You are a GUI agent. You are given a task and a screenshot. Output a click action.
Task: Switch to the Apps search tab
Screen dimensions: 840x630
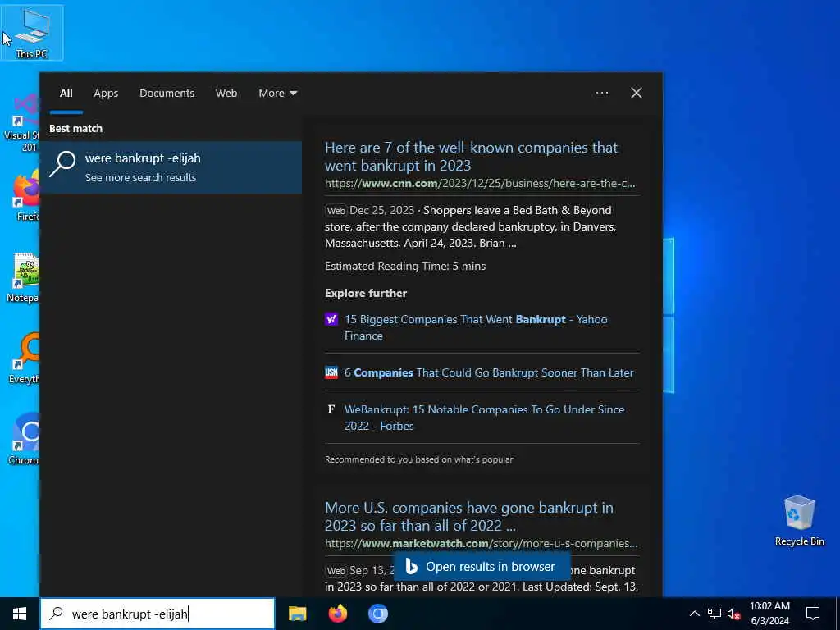click(x=106, y=94)
